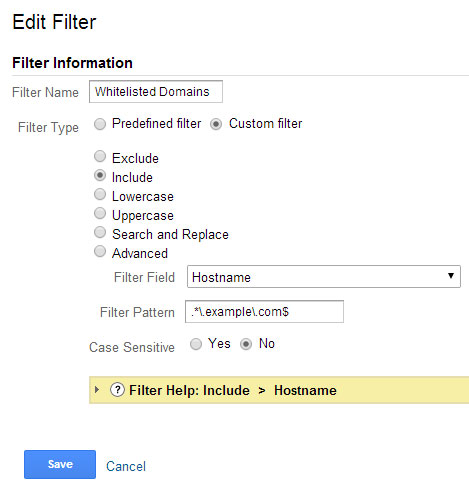Click the Filter Name text field
The image size is (469, 485).
(x=156, y=92)
